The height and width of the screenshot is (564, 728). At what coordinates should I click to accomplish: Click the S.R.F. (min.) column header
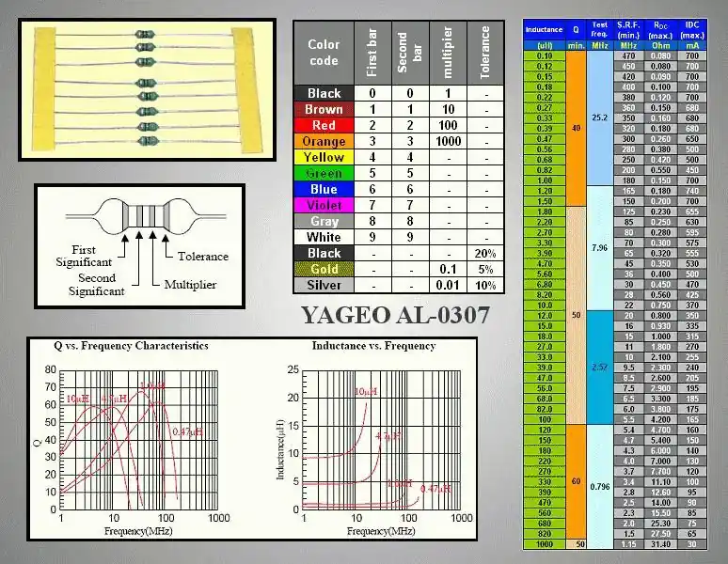[629, 29]
